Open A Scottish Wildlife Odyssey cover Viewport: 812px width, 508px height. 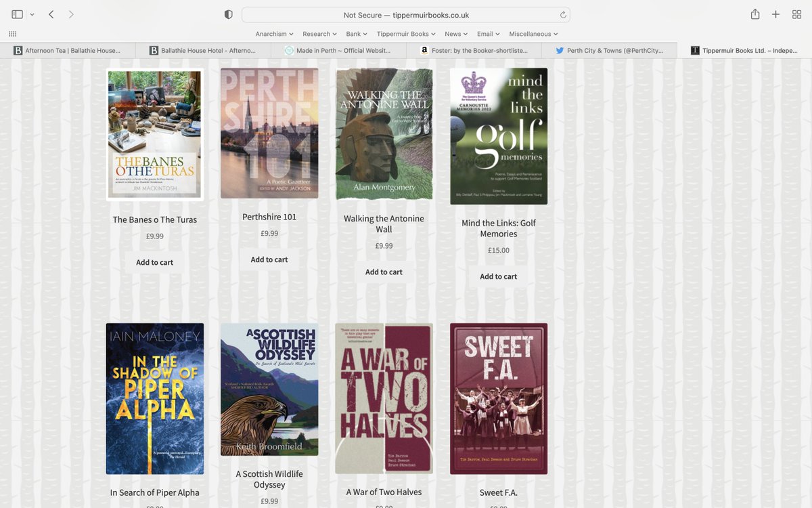(x=269, y=389)
